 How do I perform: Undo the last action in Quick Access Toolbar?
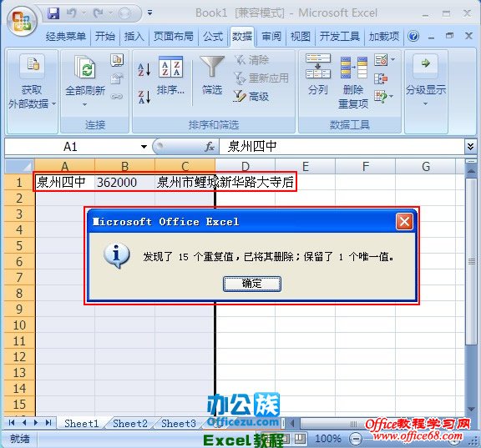[72, 13]
